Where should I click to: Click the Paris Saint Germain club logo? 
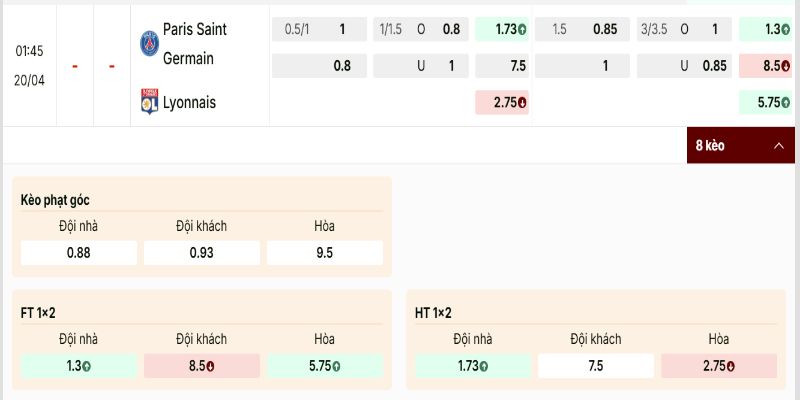tap(150, 43)
